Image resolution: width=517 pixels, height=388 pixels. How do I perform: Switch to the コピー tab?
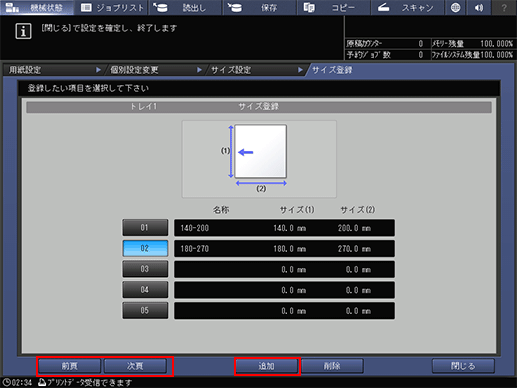coord(333,7)
